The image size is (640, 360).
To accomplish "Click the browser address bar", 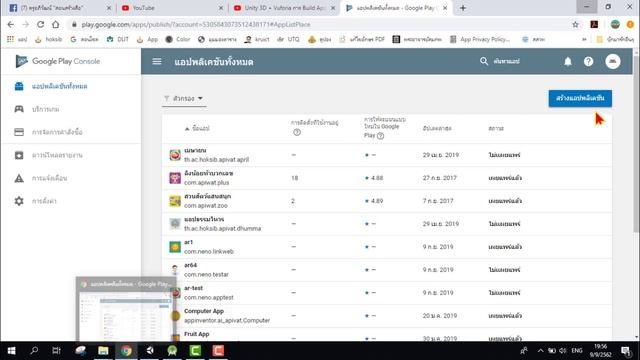I will [x=318, y=24].
